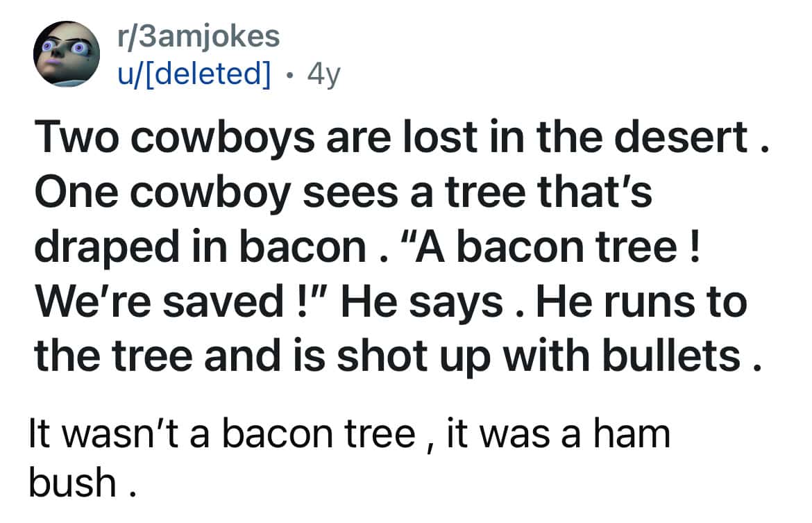The image size is (812, 523).
Task: Click the title line starting "One cowboy sees"
Action: 344,193
